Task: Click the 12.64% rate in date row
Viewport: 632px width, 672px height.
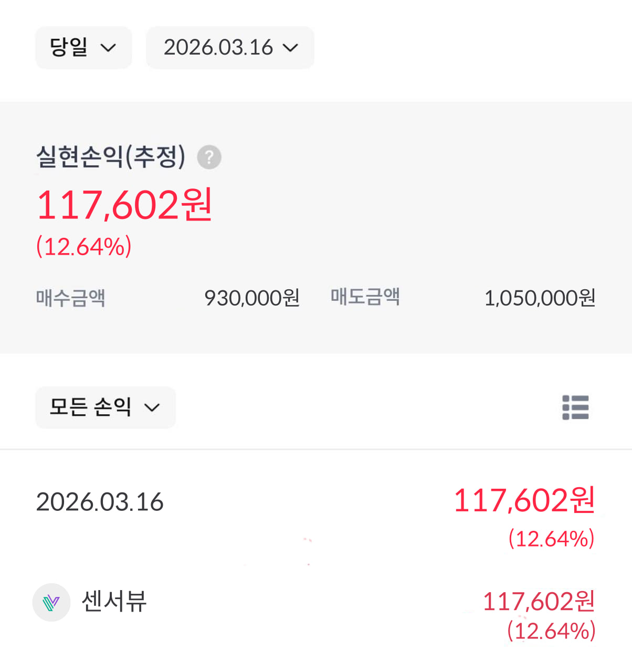Action: [x=551, y=539]
